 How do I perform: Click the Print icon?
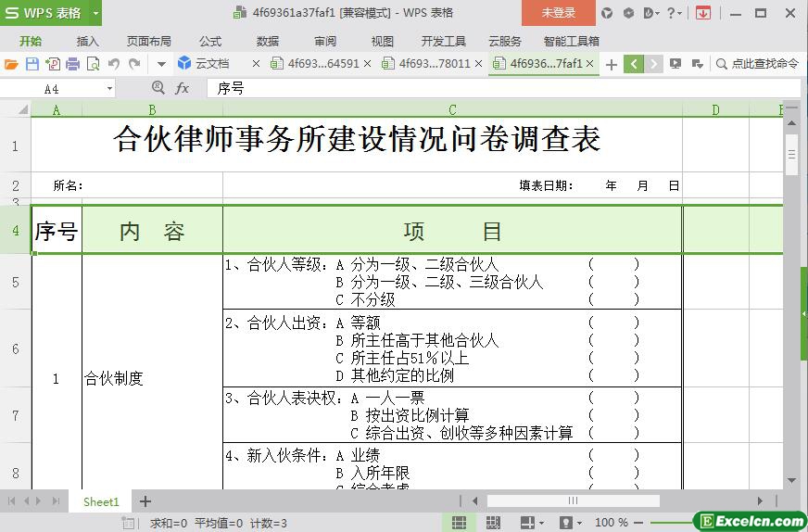tap(72, 64)
